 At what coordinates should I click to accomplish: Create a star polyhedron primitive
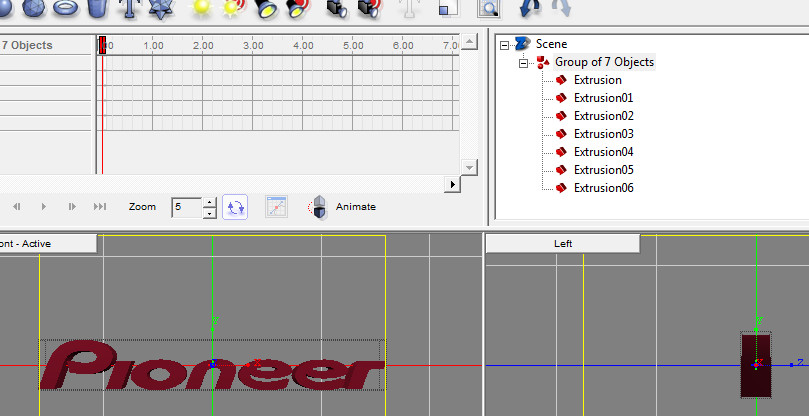160,9
